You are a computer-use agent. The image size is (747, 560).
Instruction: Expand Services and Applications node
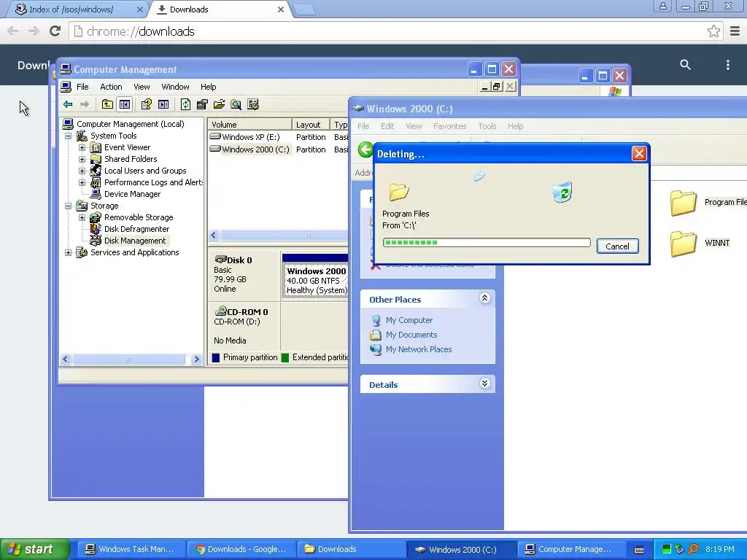click(68, 253)
